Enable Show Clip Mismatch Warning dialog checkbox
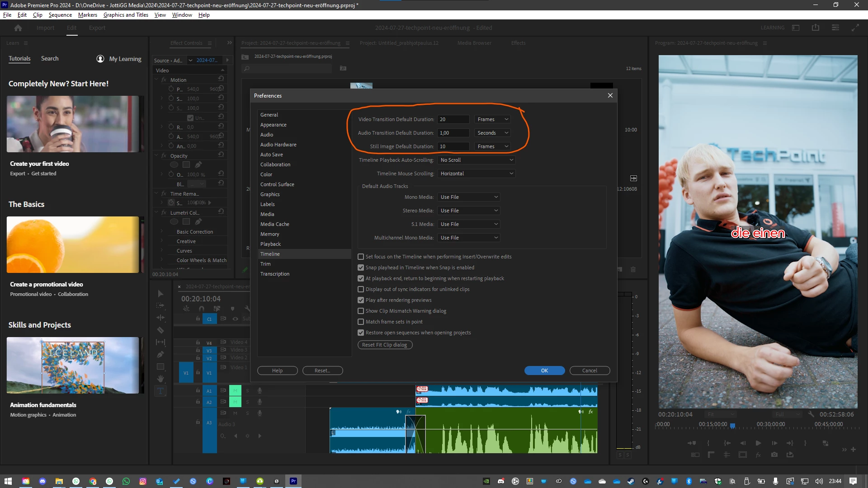Viewport: 868px width, 488px height. pyautogui.click(x=361, y=311)
